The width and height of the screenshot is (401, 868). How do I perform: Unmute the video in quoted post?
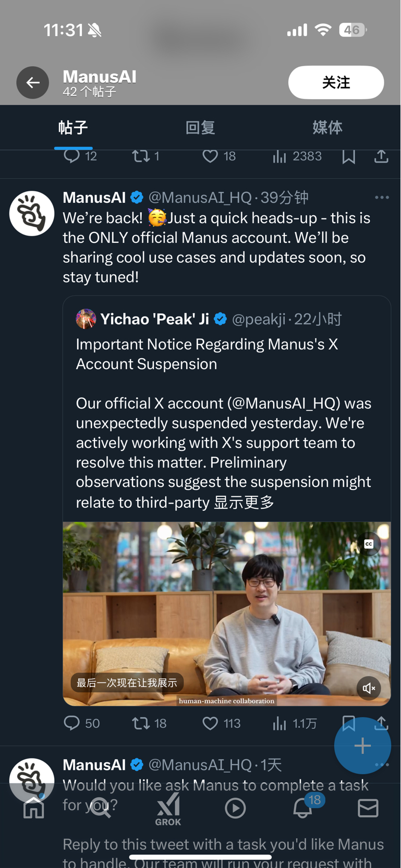369,688
